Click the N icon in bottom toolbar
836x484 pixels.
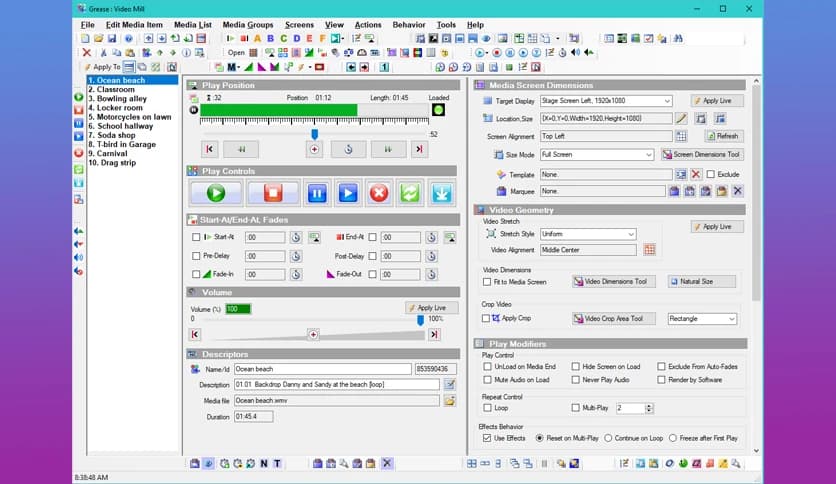[264, 464]
